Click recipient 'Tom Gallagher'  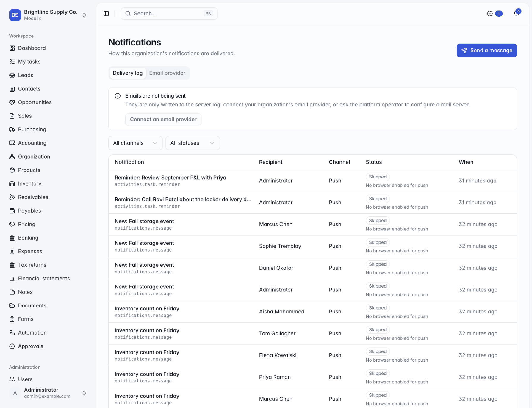click(x=277, y=333)
